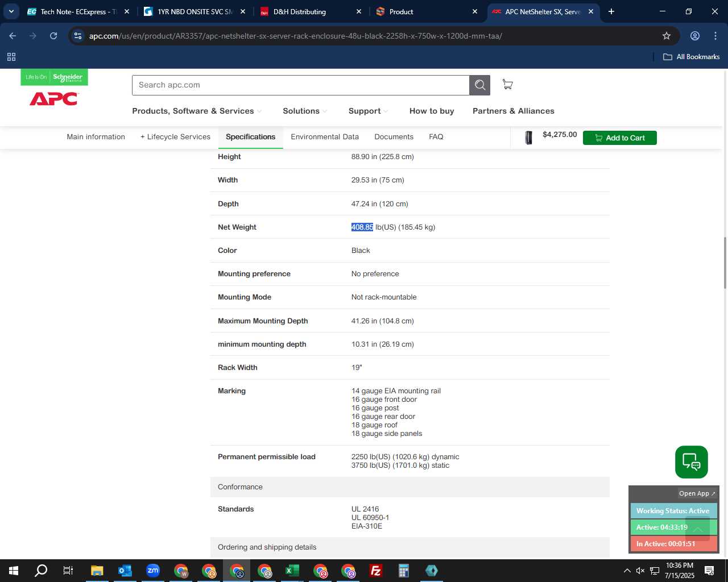This screenshot has height=582, width=728.
Task: Open Zoom from the taskbar
Action: coord(152,571)
